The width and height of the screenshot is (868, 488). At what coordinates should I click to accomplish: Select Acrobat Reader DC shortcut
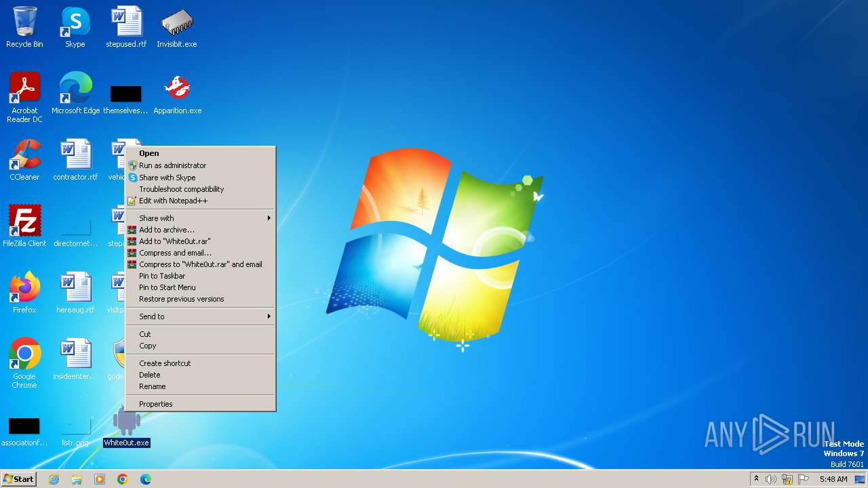pyautogui.click(x=24, y=98)
